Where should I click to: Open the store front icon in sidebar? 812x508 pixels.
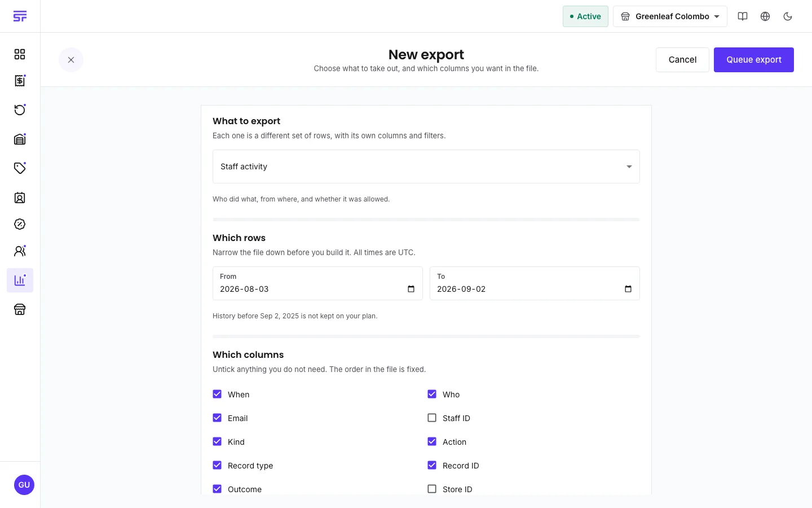pos(20,309)
